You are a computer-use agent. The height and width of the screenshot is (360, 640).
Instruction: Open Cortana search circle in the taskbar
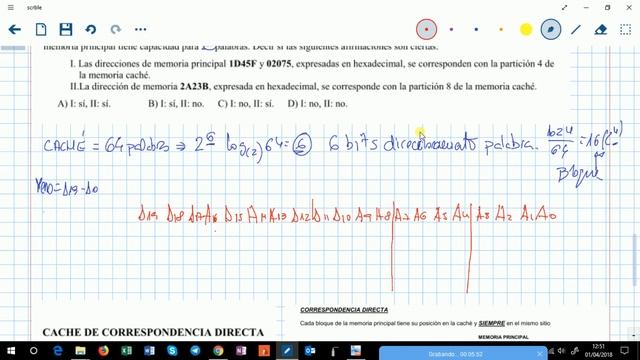tap(34, 351)
